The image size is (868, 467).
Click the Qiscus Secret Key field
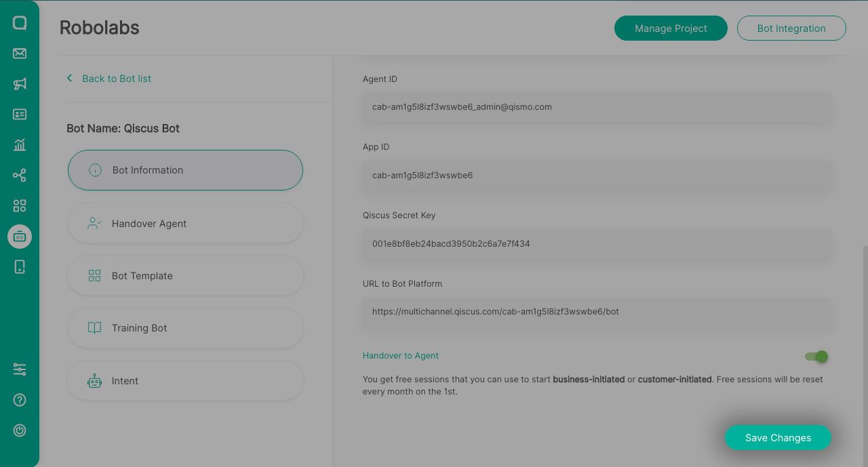(597, 244)
